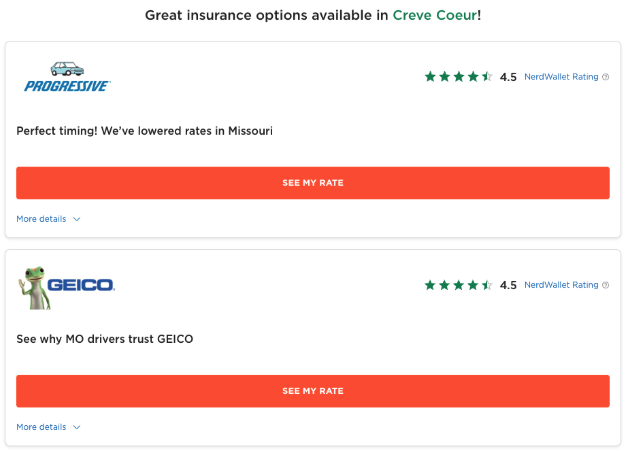This screenshot has height=453, width=627.
Task: Click GEICO's green star rating
Action: pos(458,285)
